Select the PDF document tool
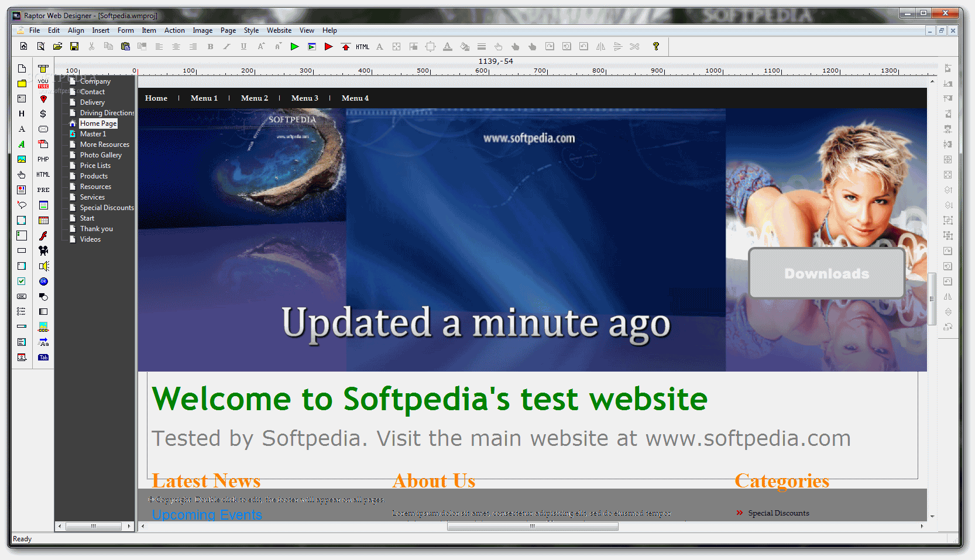975x560 pixels. (x=43, y=144)
